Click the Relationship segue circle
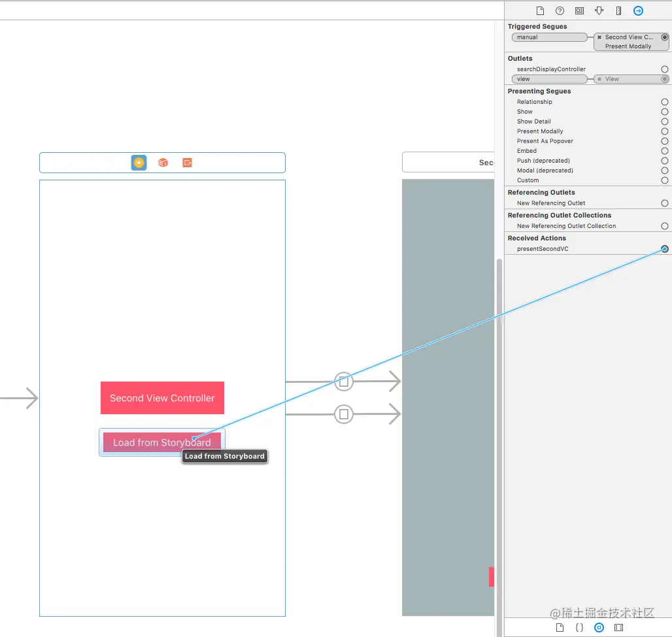672x637 pixels. click(664, 102)
